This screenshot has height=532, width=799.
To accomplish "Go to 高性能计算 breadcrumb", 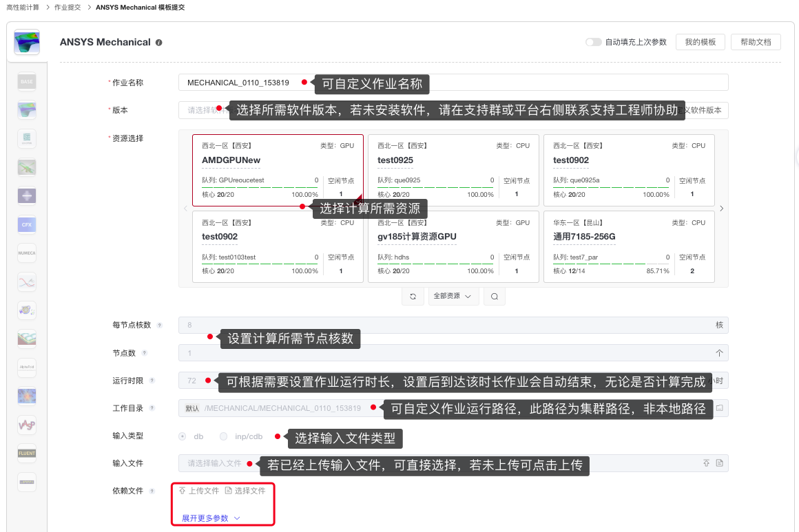I will click(23, 7).
